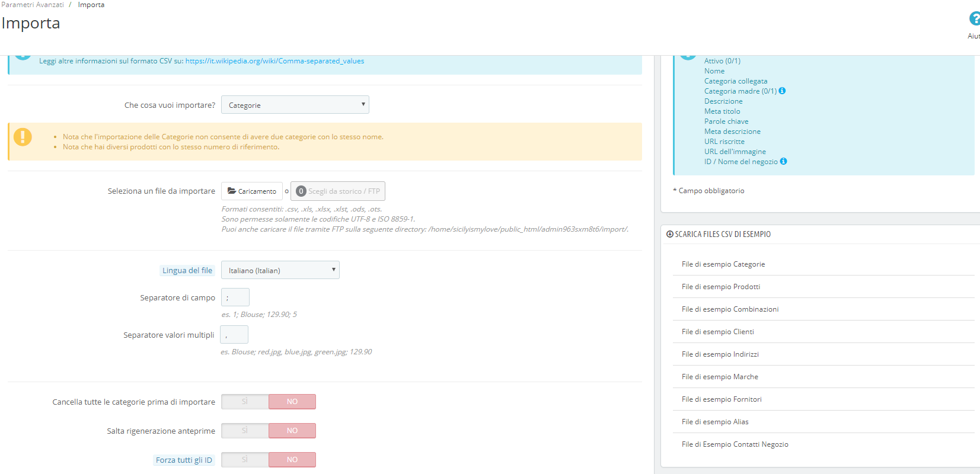Click 'Attivo (0/1)' field in the list
The height and width of the screenshot is (474, 980).
(x=722, y=61)
